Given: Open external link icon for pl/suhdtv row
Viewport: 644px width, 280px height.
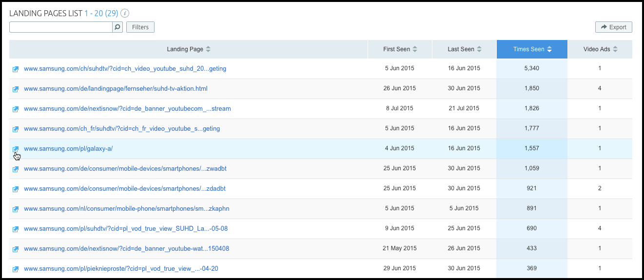Looking at the screenshot, I should pyautogui.click(x=16, y=229).
